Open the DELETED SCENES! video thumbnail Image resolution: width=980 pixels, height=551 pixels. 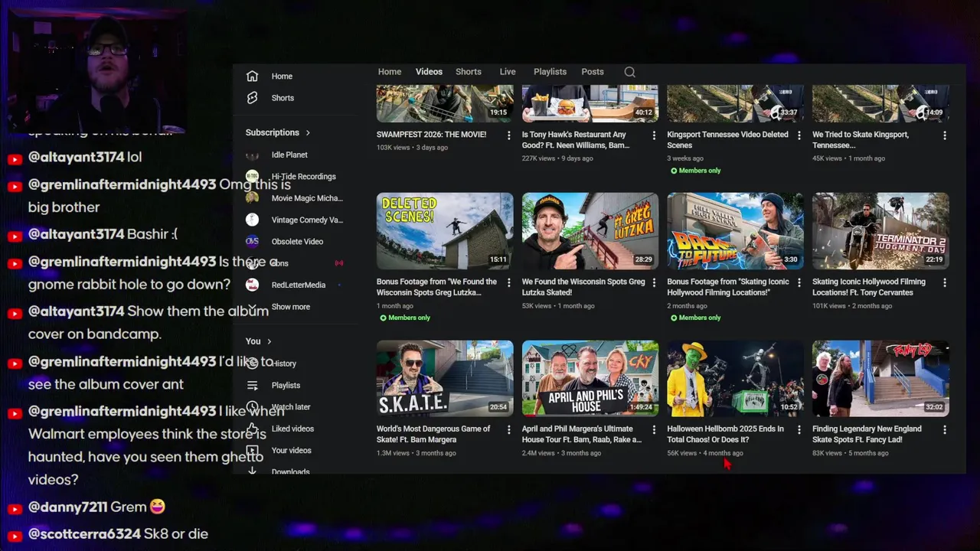445,231
